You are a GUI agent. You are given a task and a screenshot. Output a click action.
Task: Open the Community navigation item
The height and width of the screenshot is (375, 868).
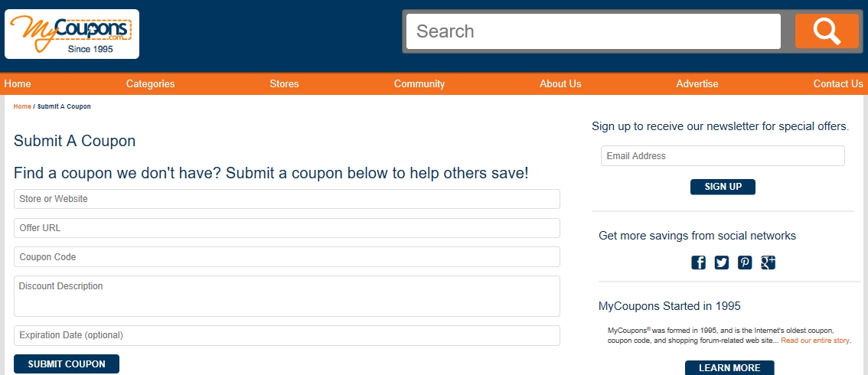[x=419, y=84]
